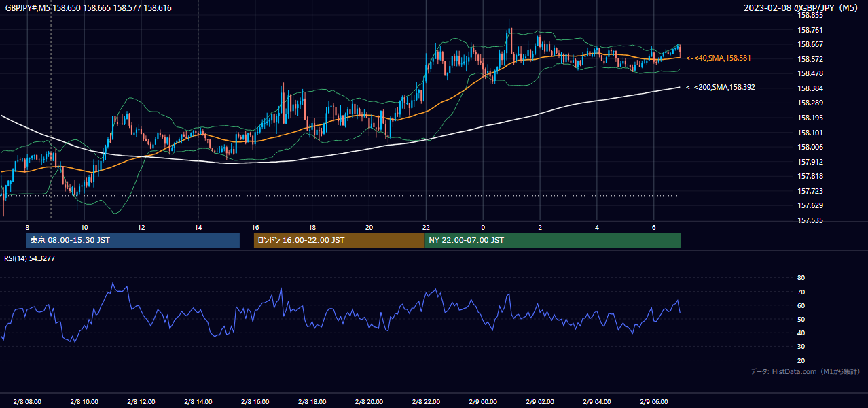
Task: Click the '2/8 08:00' bottom time label
Action: coord(27,402)
